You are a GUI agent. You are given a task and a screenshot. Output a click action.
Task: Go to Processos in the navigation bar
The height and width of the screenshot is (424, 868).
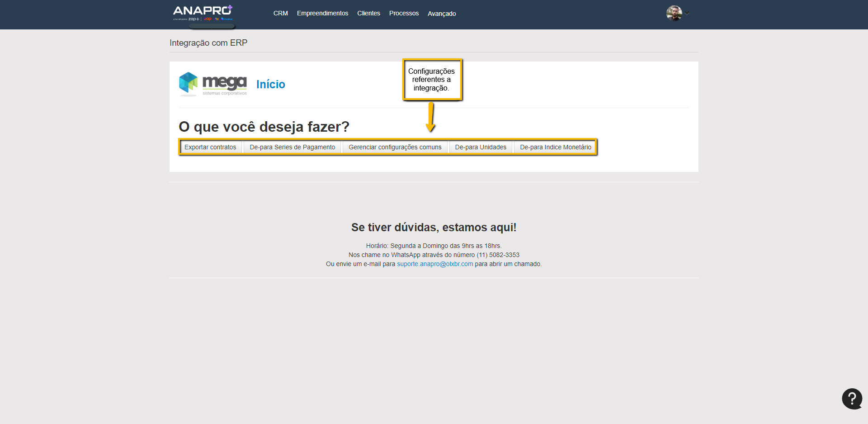tap(404, 14)
